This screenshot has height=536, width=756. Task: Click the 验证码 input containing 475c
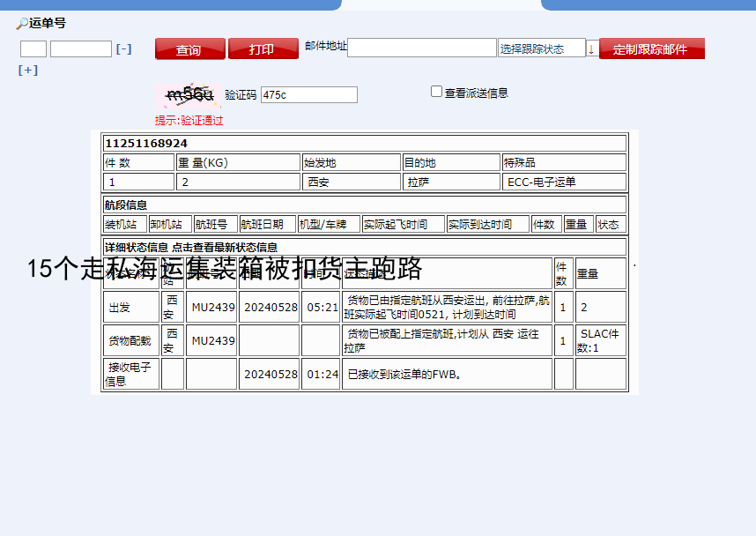(309, 94)
